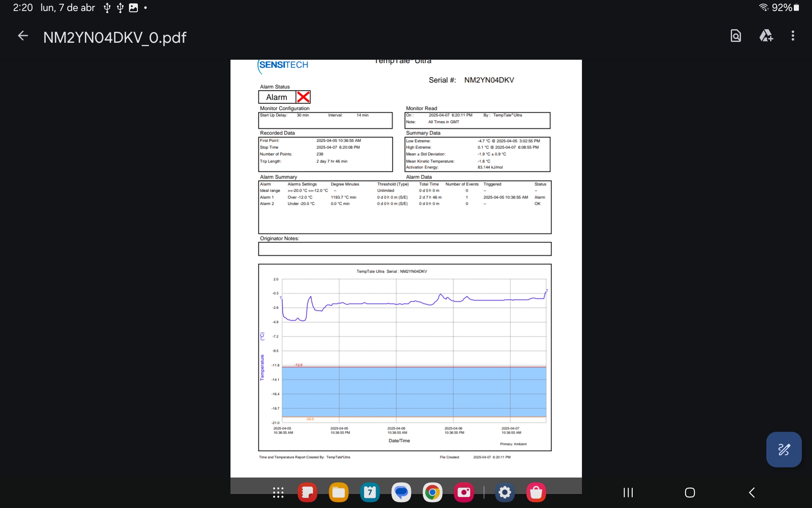The image size is (812, 508).
Task: Select Mean ± Std Deviation -1.9 °C value
Action: 492,154
